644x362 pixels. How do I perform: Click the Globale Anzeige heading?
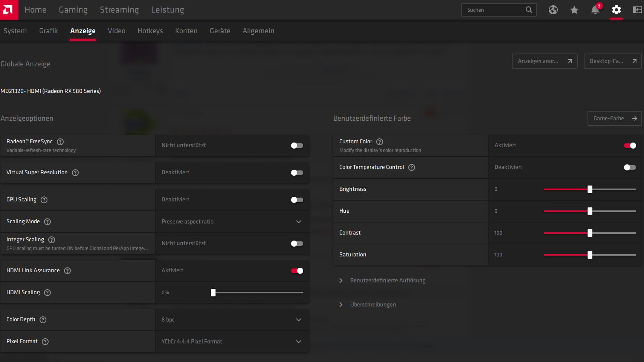[x=25, y=64]
